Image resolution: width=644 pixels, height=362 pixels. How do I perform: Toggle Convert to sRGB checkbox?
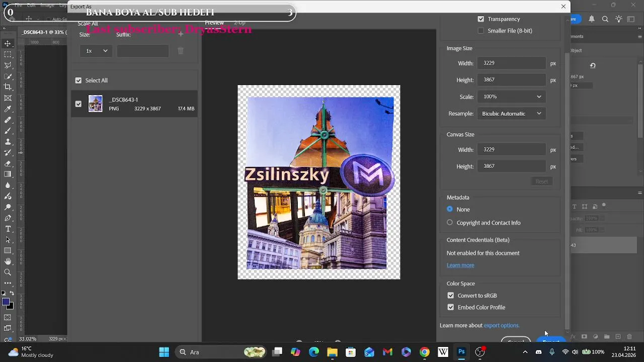pos(450,296)
